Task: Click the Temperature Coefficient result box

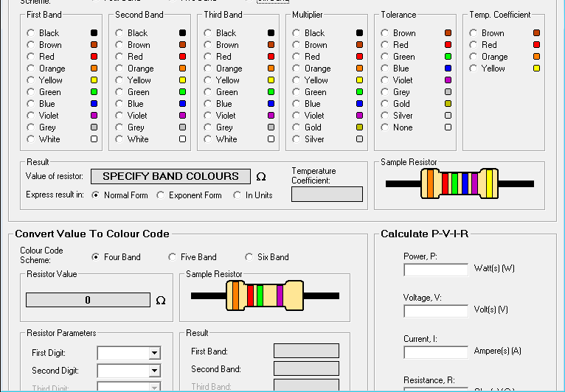Action: pos(327,194)
